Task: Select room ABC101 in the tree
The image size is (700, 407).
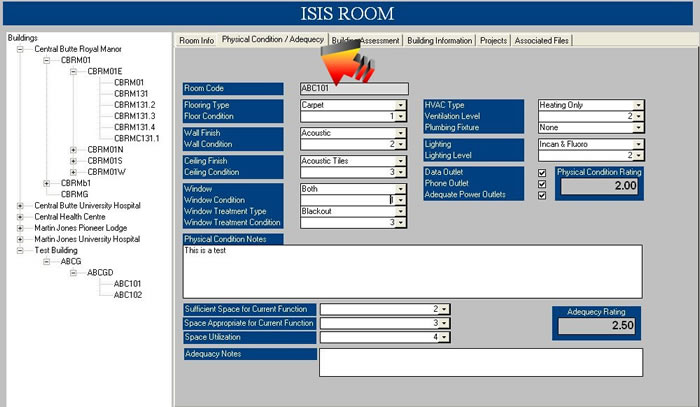Action: [127, 283]
